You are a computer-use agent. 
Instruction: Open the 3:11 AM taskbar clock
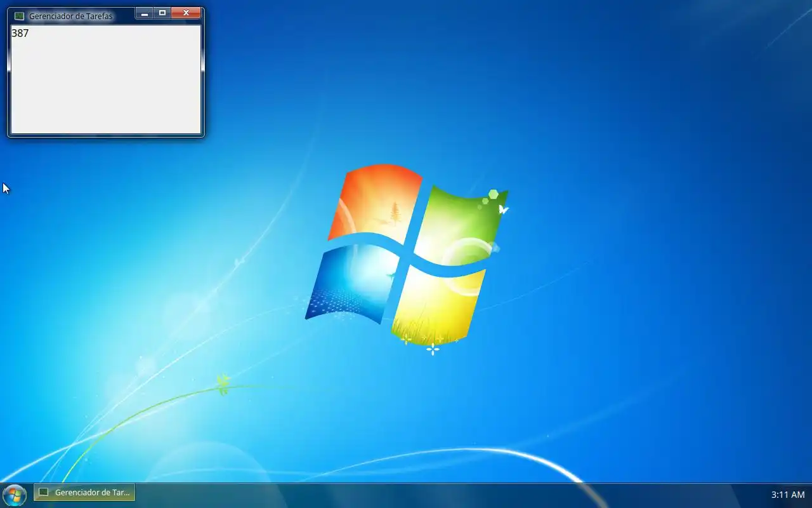tap(788, 495)
